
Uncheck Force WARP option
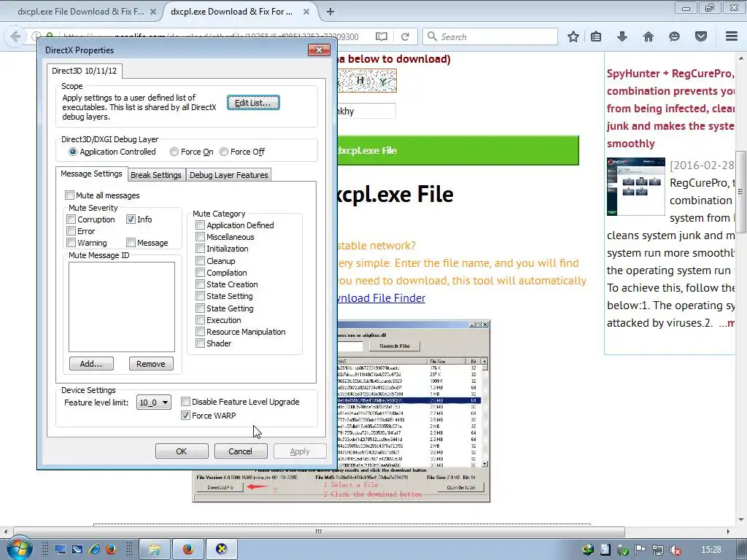(186, 415)
